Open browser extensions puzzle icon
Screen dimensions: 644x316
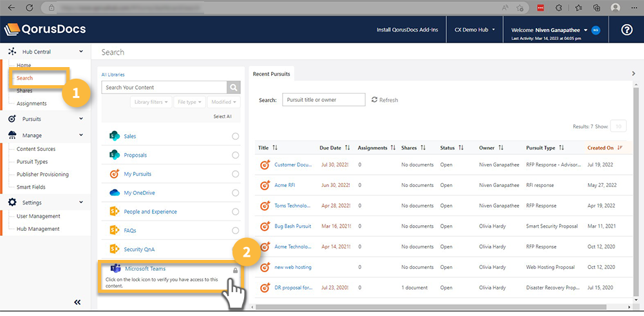(x=558, y=7)
